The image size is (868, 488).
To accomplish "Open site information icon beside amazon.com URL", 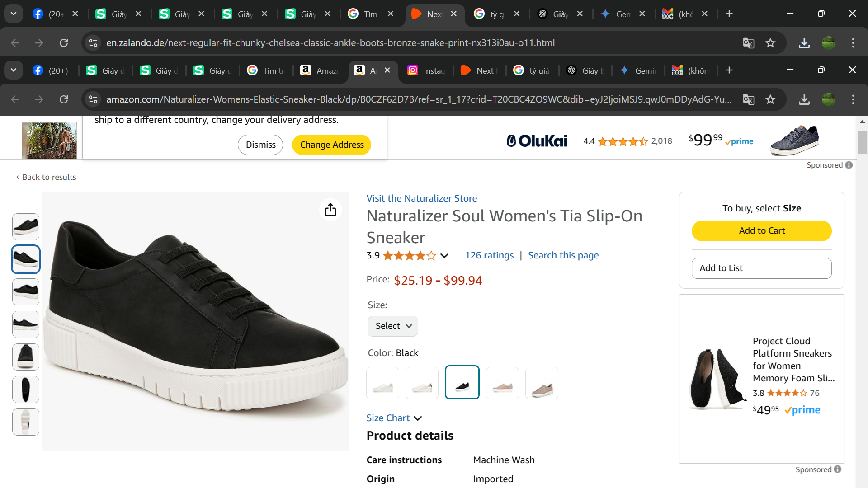I will (93, 99).
